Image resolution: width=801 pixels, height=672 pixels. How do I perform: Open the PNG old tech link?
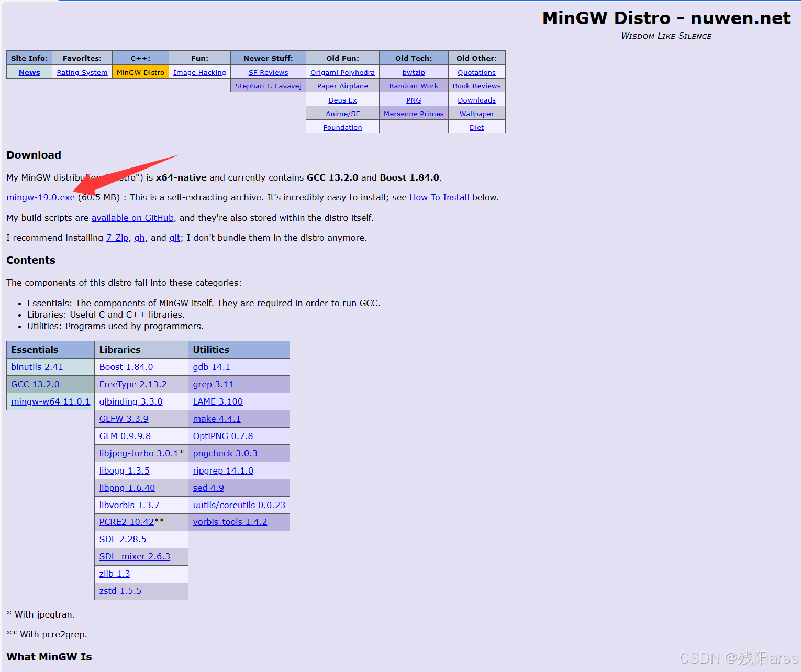click(414, 100)
